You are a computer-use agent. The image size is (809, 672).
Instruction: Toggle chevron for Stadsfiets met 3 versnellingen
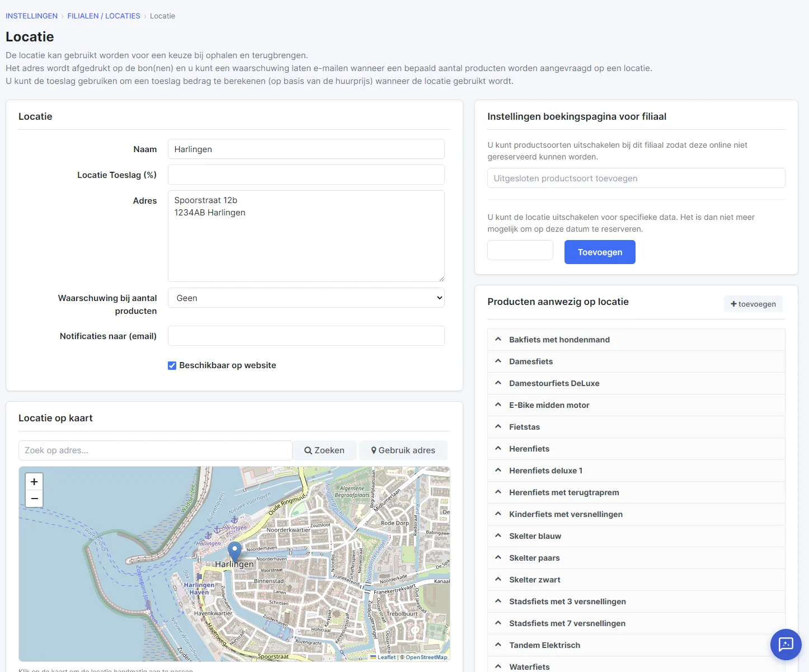(498, 601)
